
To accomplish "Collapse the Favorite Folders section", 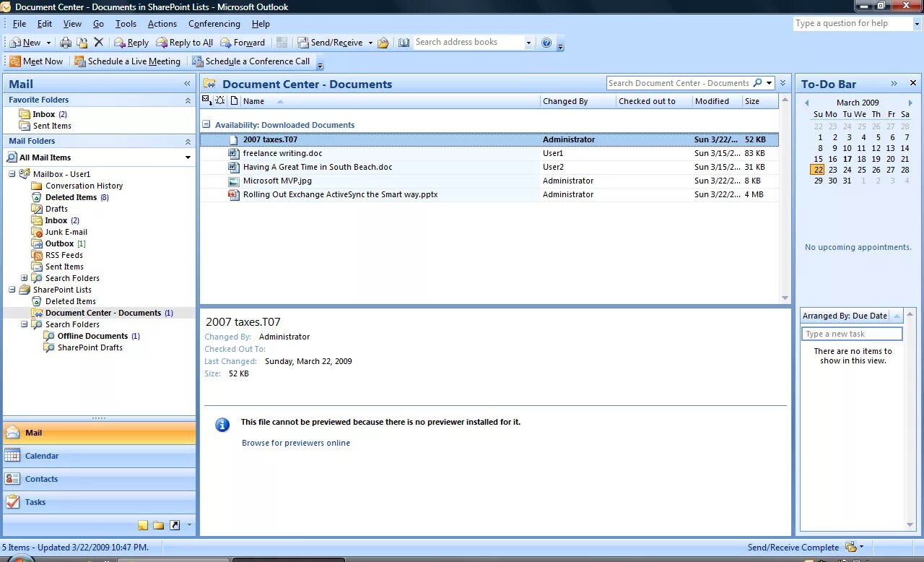I will tap(188, 100).
